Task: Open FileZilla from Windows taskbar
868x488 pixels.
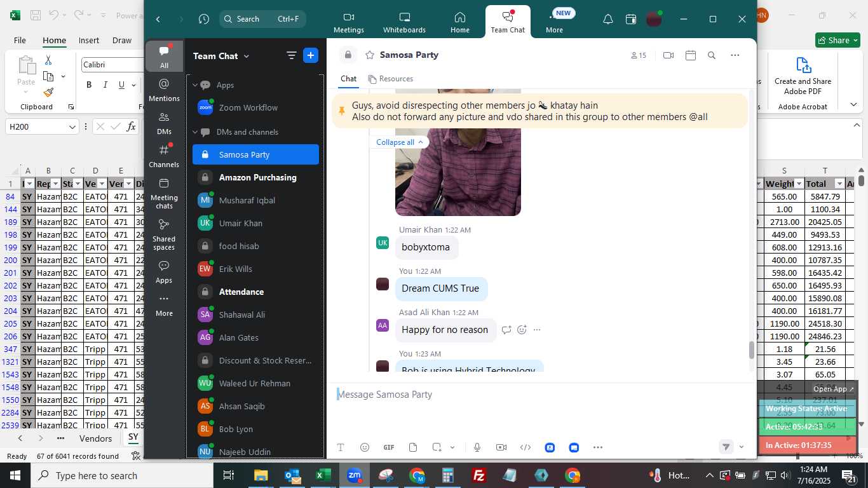Action: tap(479, 475)
